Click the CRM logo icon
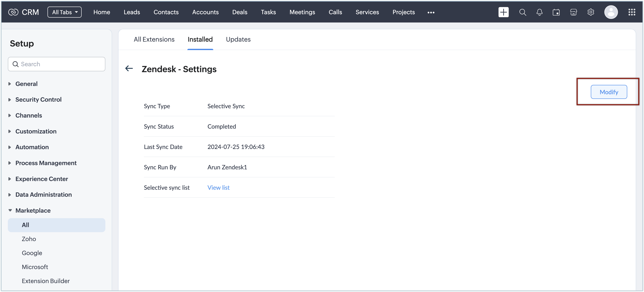The width and height of the screenshot is (644, 292). click(x=13, y=12)
